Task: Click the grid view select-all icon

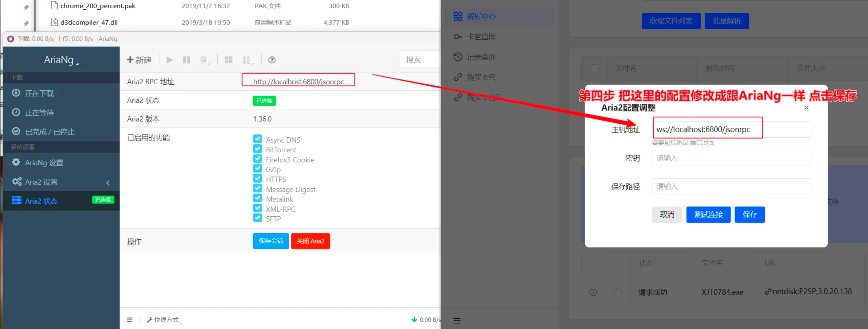Action: pyautogui.click(x=229, y=60)
